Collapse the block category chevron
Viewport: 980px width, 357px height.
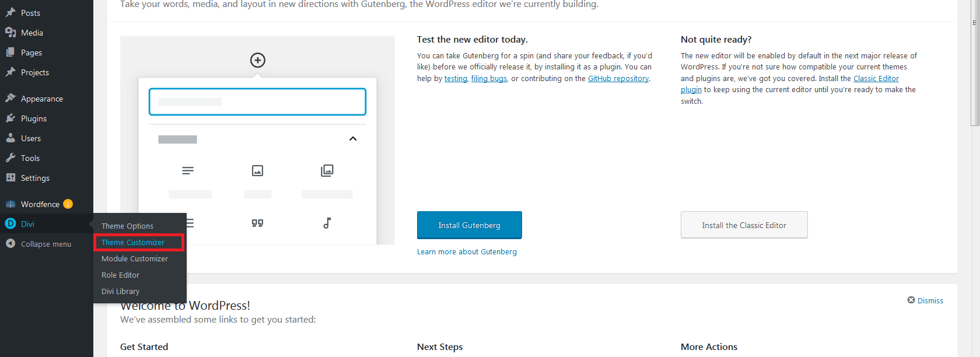pyautogui.click(x=353, y=139)
